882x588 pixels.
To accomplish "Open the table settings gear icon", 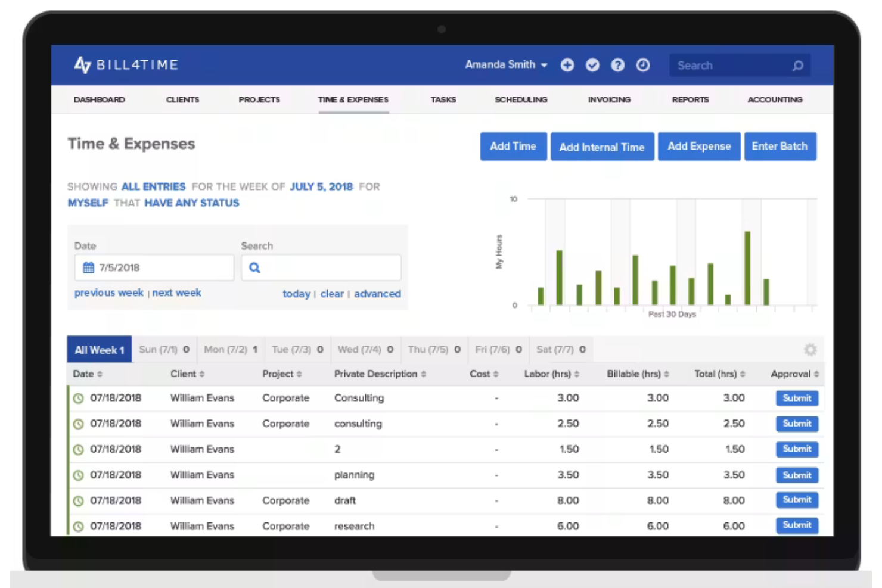I will pos(810,350).
